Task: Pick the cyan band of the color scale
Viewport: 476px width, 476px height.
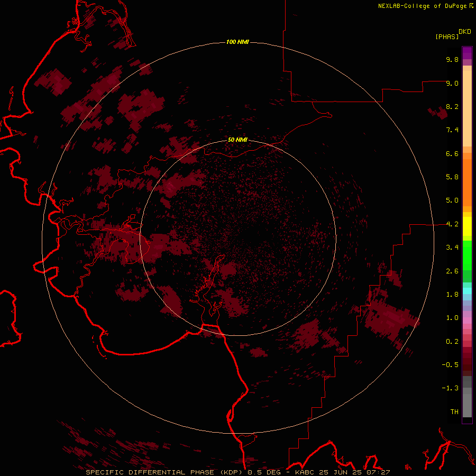Action: 467,291
